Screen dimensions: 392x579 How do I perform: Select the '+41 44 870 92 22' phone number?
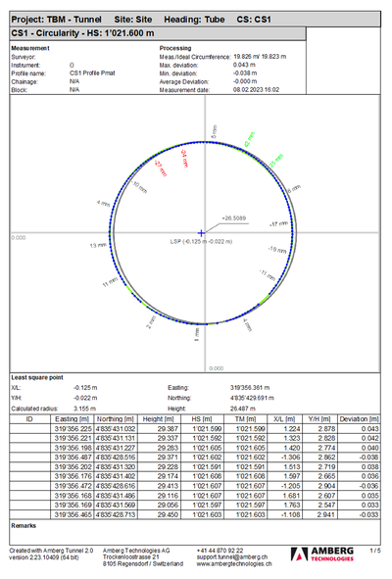point(220,551)
